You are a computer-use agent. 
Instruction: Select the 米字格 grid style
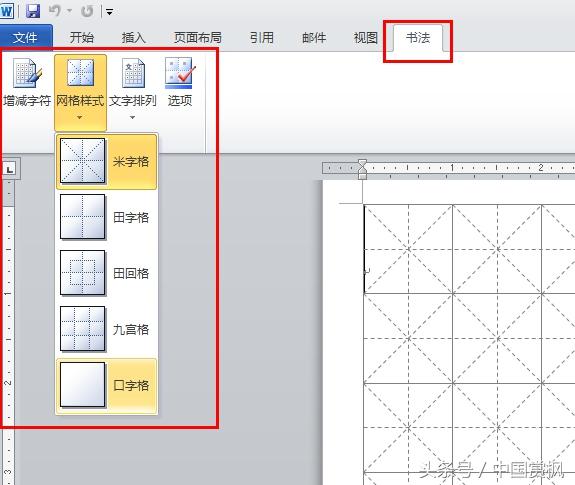[106, 161]
